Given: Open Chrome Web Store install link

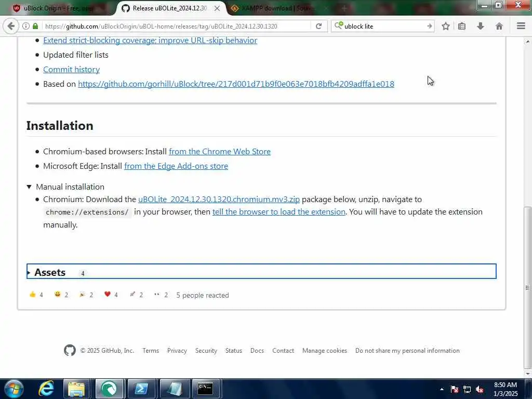Looking at the screenshot, I should click(x=220, y=151).
